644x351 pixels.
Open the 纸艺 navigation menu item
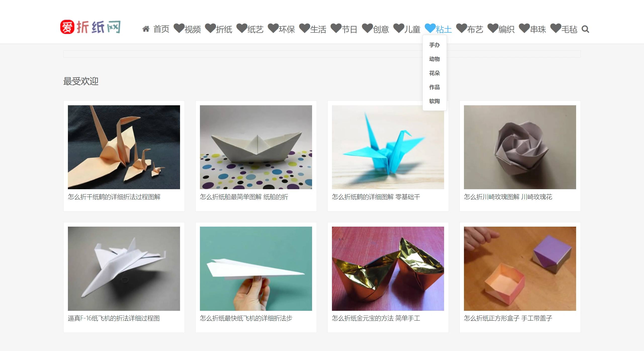tap(255, 29)
